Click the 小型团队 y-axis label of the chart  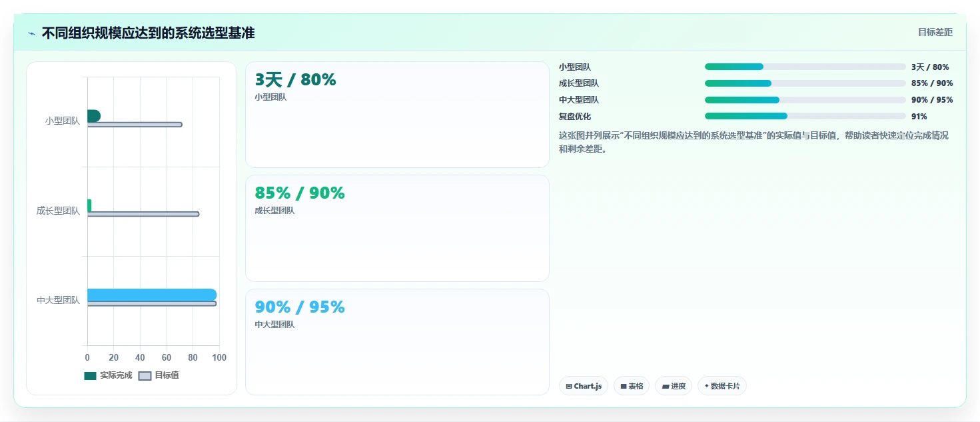(63, 121)
